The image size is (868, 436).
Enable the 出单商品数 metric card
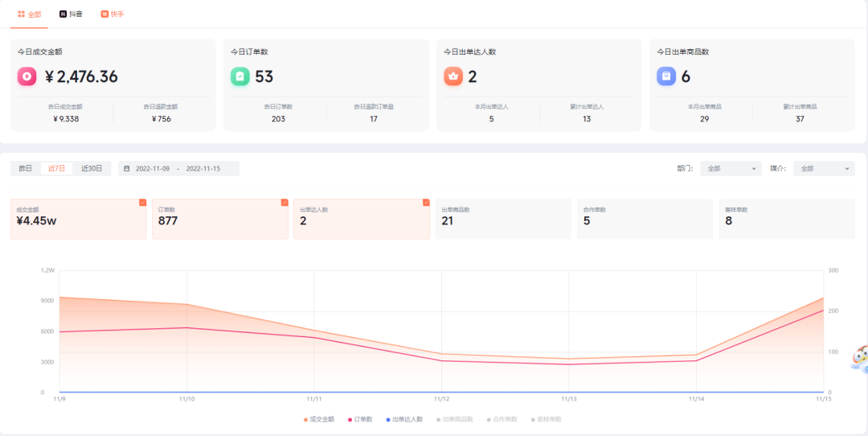[502, 219]
